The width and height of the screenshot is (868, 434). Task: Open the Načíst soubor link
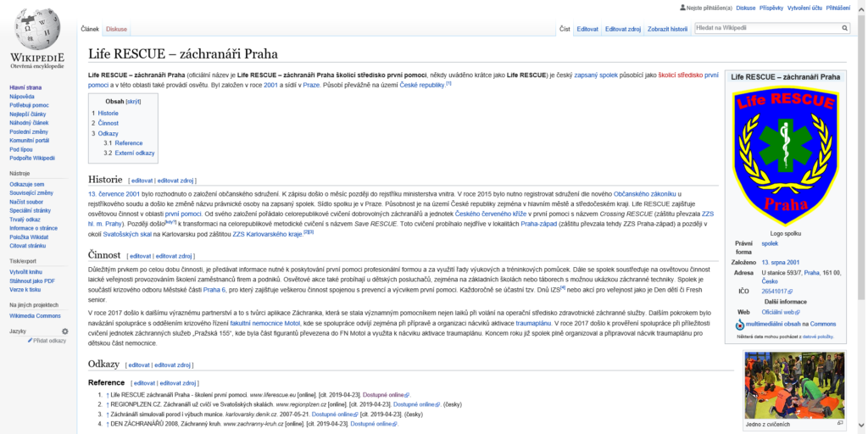click(26, 202)
